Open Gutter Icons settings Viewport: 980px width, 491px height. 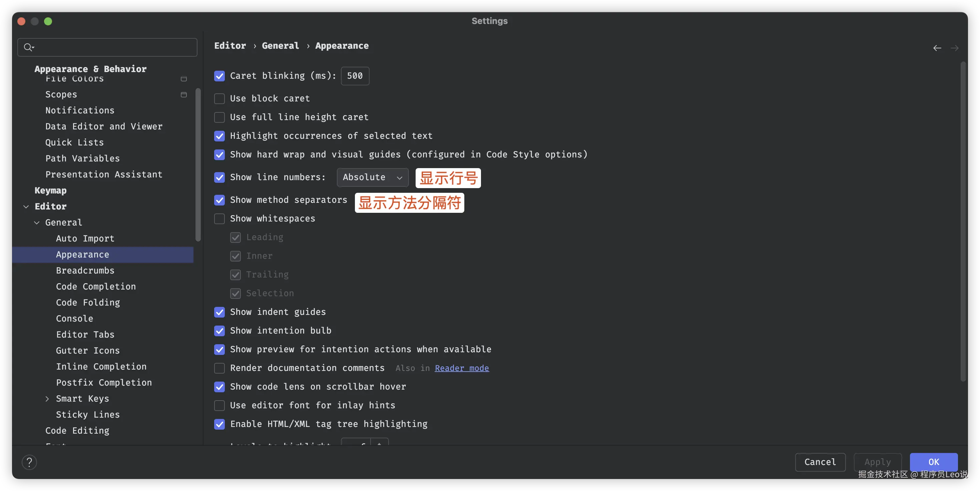click(87, 350)
